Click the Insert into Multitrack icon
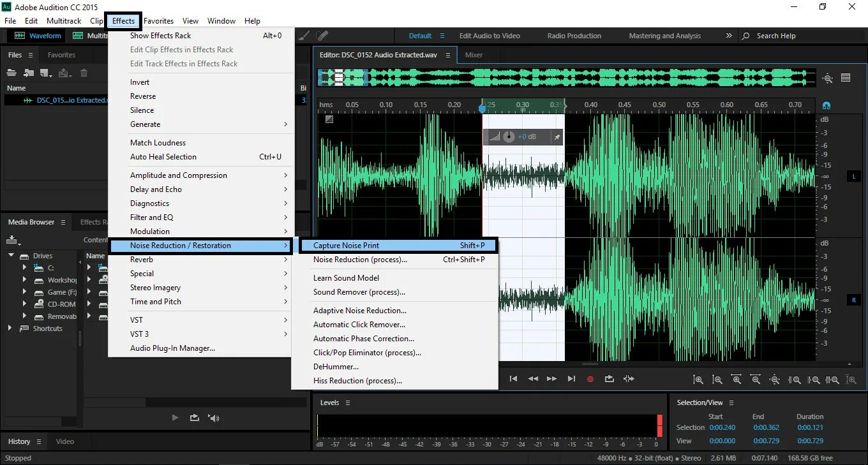This screenshot has width=868, height=465. coord(64,73)
